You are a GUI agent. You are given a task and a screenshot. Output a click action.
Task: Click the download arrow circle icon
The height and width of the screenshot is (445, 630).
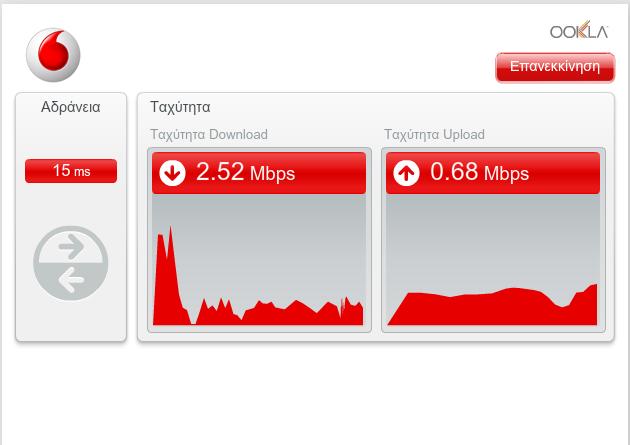click(x=172, y=173)
